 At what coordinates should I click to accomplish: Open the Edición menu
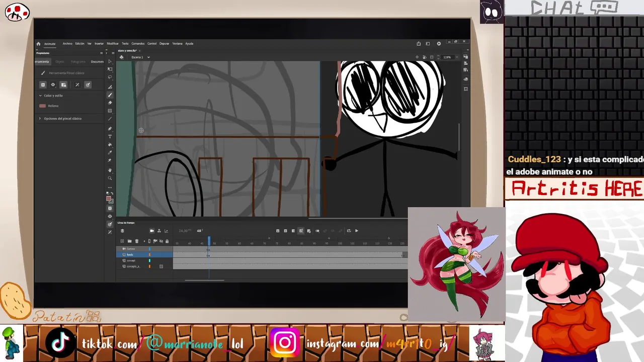[x=80, y=44]
